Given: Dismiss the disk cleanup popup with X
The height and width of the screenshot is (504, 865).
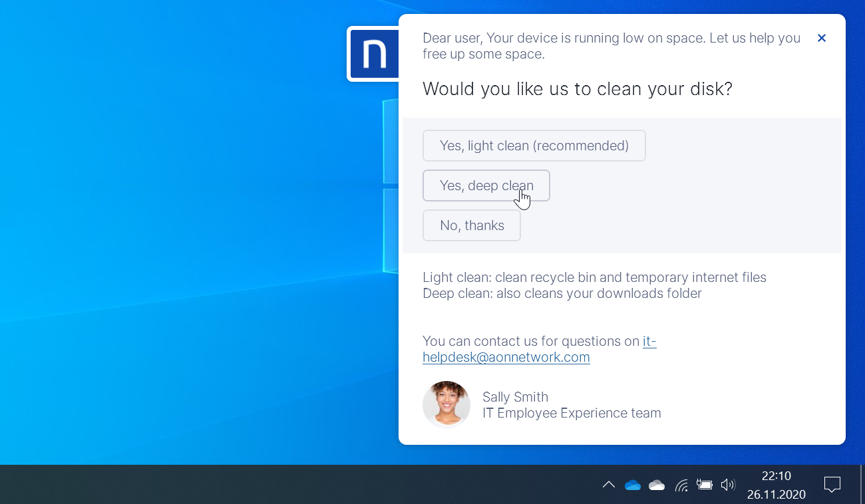Looking at the screenshot, I should click(x=822, y=38).
